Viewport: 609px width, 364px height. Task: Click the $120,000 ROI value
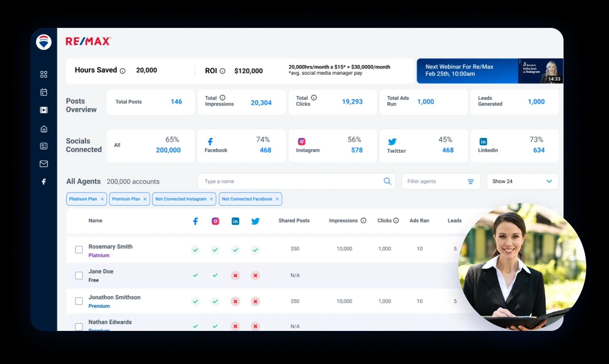(249, 71)
